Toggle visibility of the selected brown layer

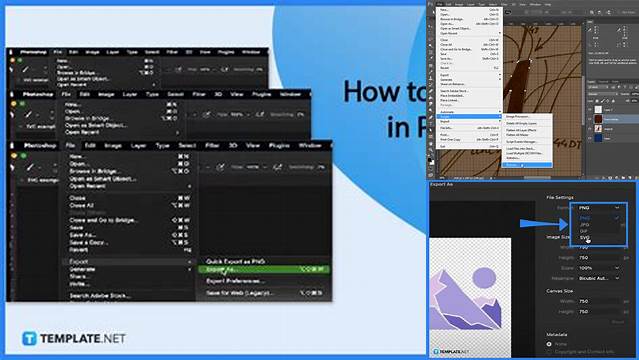coord(590,119)
